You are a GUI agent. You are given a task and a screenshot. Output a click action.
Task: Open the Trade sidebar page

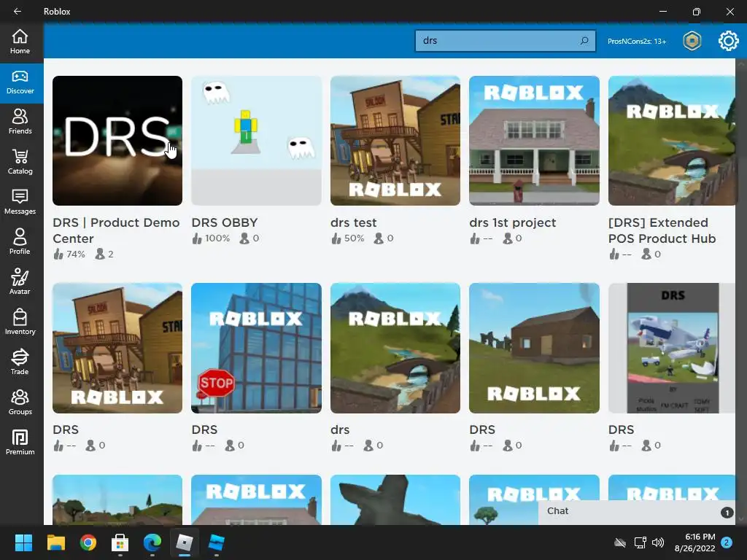click(20, 362)
